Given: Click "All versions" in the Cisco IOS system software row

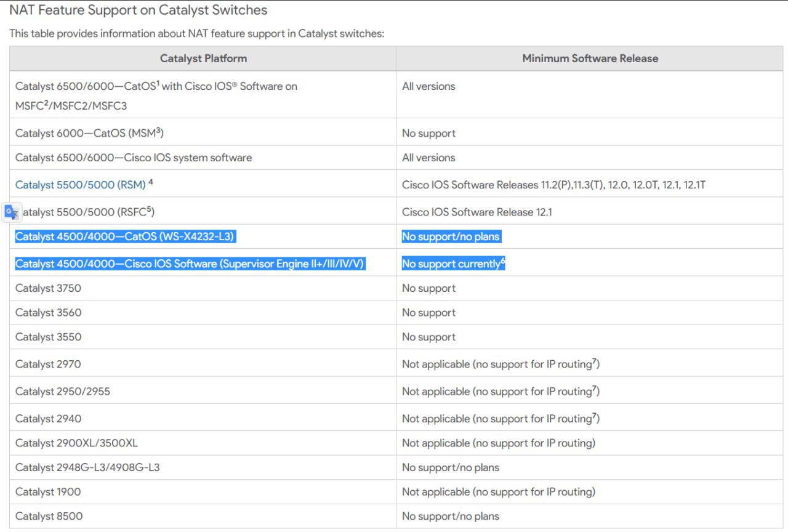Looking at the screenshot, I should coord(428,158).
